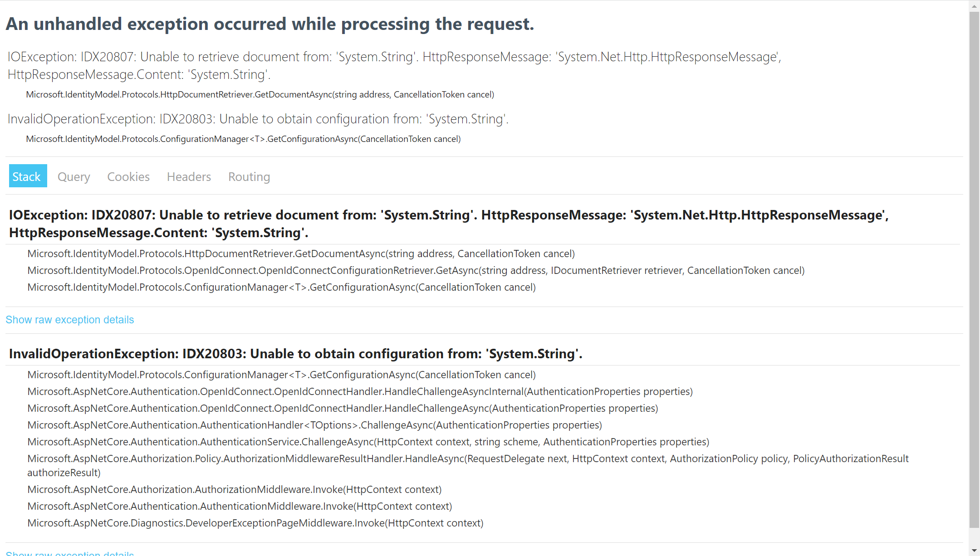Viewport: 980px width, 556px height.
Task: Open the Routing tab
Action: [249, 176]
